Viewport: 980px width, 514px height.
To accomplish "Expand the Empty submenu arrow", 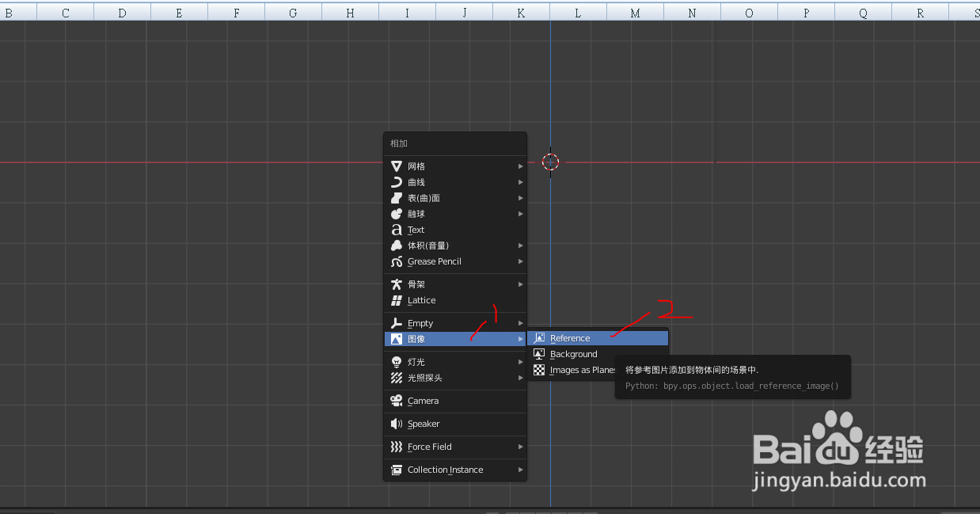I will point(520,323).
